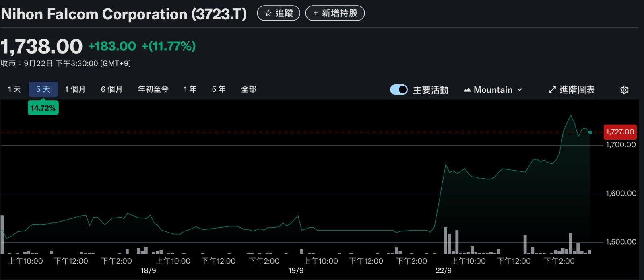
Task: Click the 1,500.00 axis label
Action: pyautogui.click(x=621, y=242)
